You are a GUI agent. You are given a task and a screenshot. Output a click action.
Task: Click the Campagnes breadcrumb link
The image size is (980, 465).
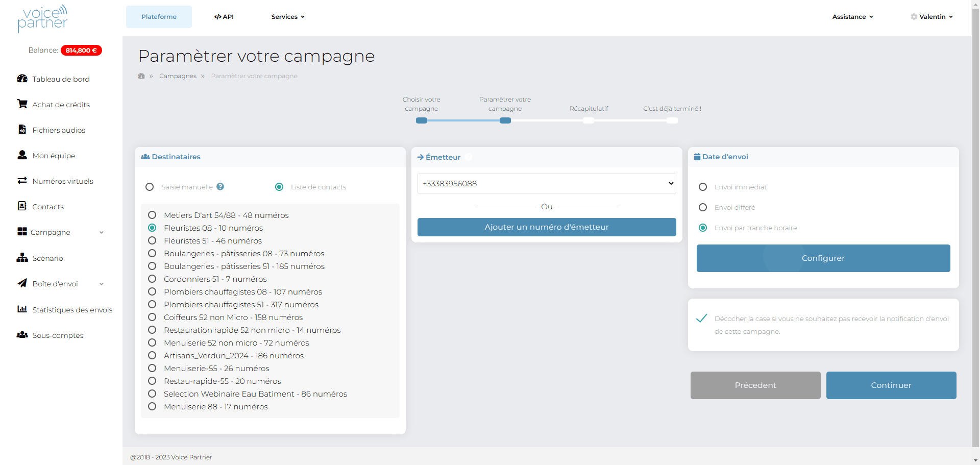click(x=178, y=76)
